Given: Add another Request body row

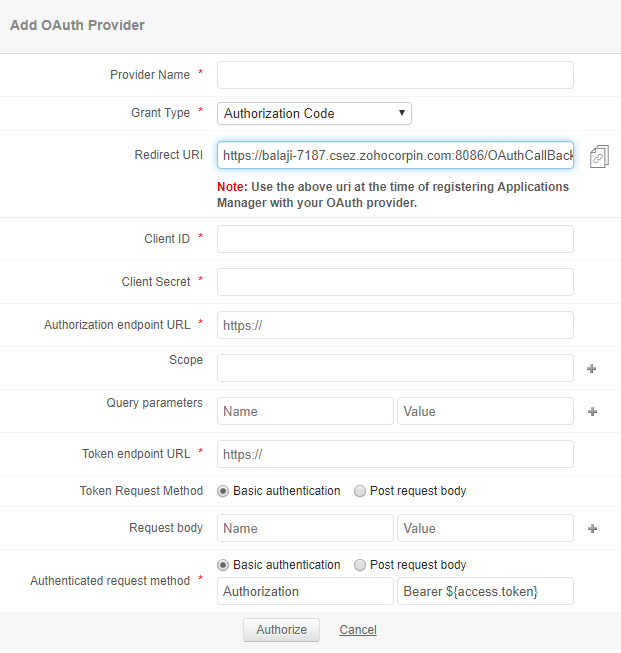Looking at the screenshot, I should click(592, 529).
